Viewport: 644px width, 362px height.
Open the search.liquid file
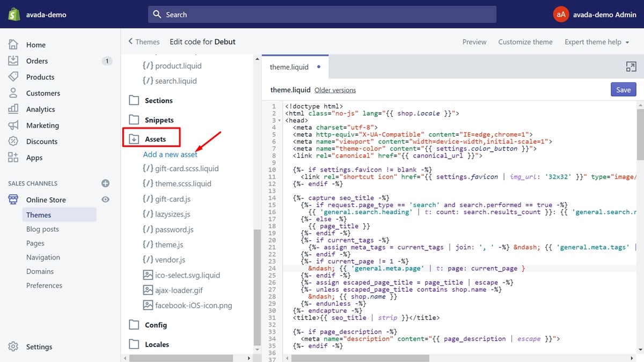(176, 81)
